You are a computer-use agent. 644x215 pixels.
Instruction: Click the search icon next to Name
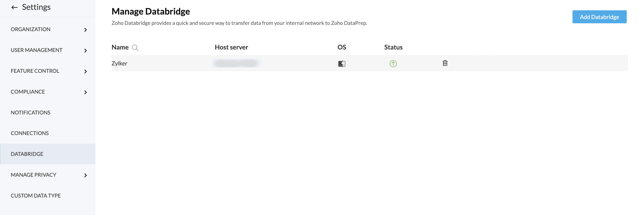point(135,48)
